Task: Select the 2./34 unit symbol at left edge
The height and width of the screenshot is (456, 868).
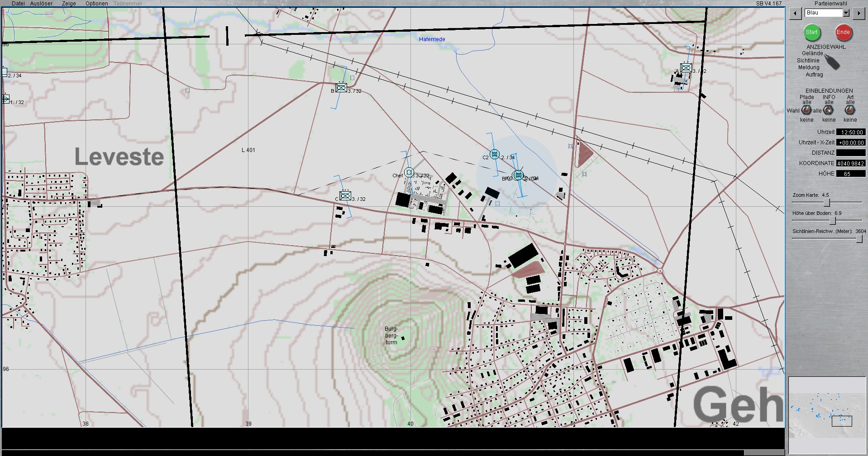Action: point(4,72)
